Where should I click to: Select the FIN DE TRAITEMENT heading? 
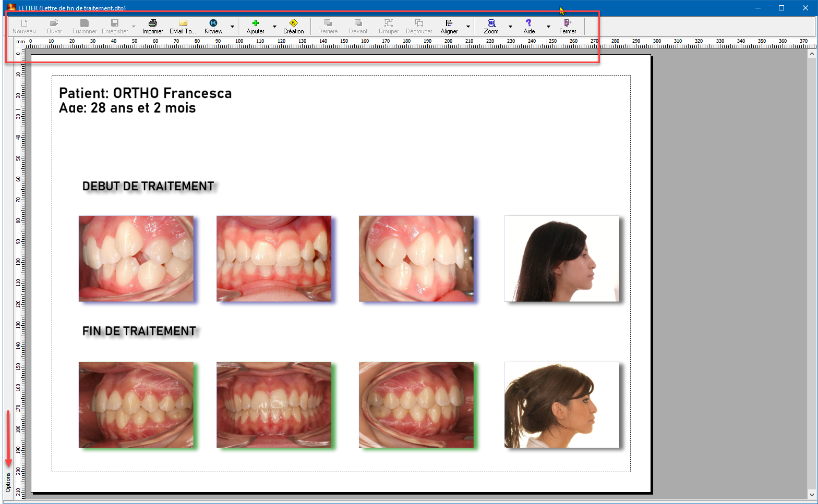pyautogui.click(x=139, y=331)
